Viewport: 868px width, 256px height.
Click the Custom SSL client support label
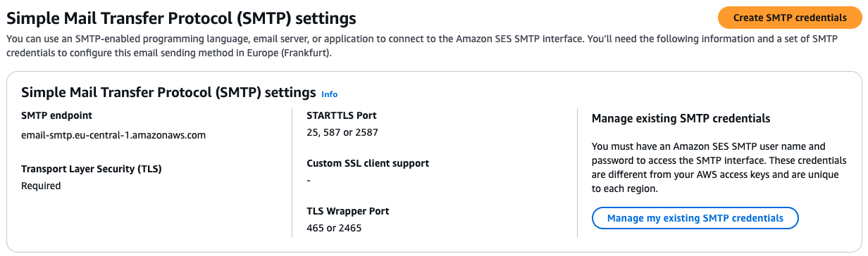[x=368, y=163]
